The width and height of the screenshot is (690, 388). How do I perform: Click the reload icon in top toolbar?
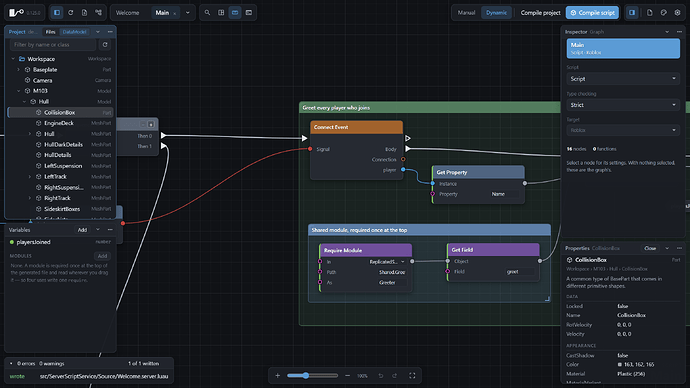[70, 13]
